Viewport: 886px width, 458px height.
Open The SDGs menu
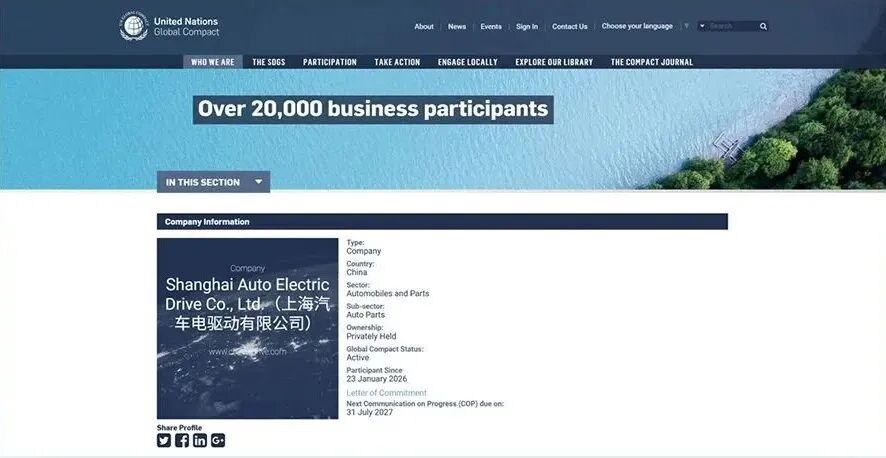pyautogui.click(x=268, y=62)
